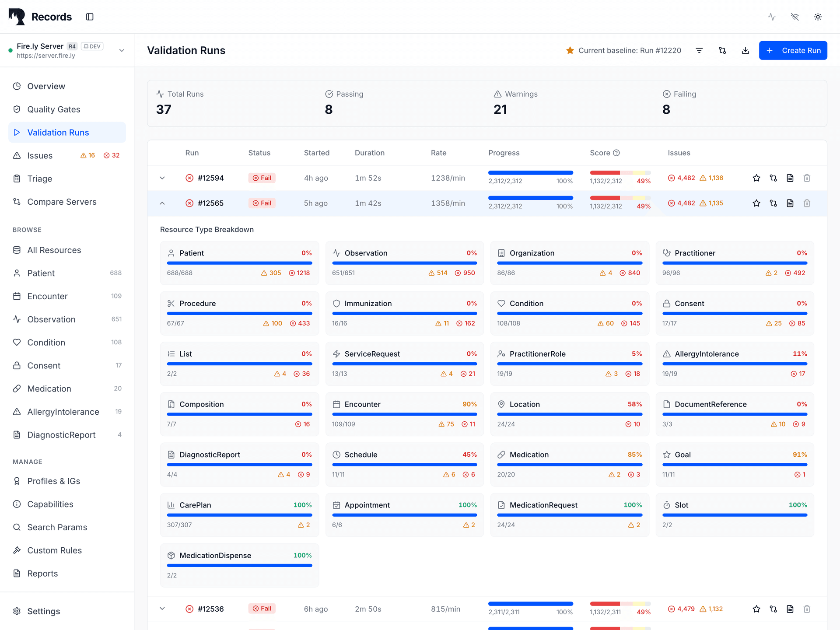Click the Create Run button

(793, 50)
